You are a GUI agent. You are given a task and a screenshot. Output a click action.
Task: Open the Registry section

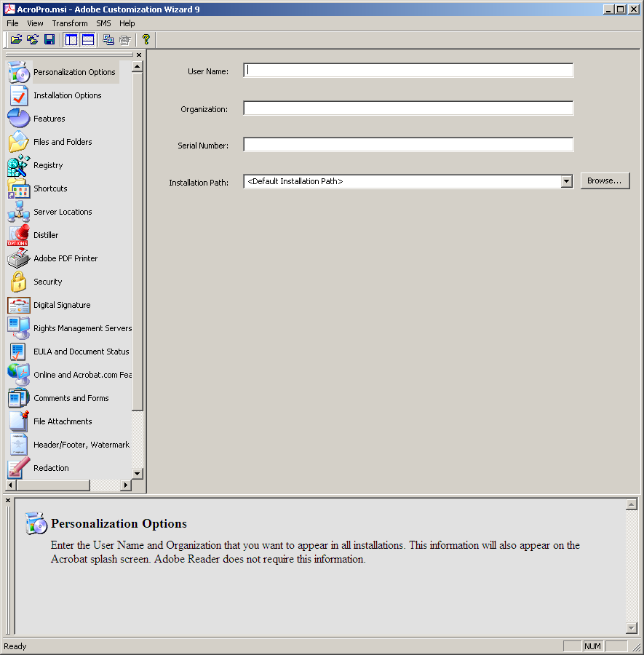pos(48,165)
